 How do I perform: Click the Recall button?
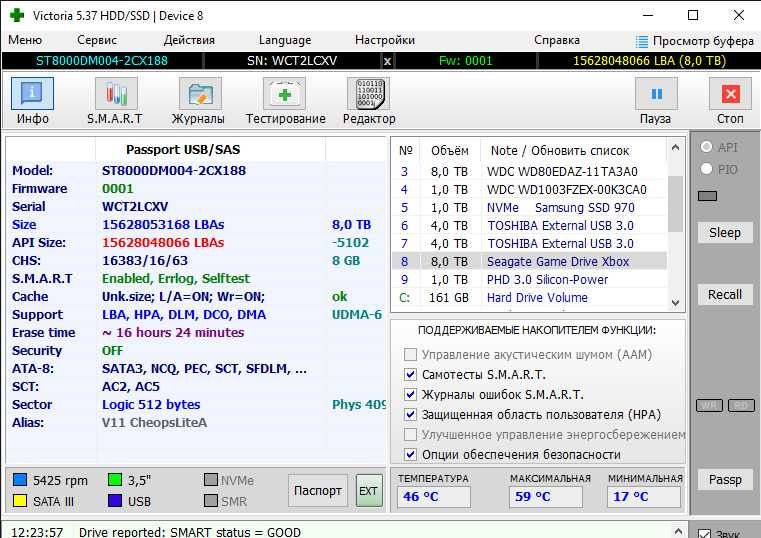tap(725, 294)
